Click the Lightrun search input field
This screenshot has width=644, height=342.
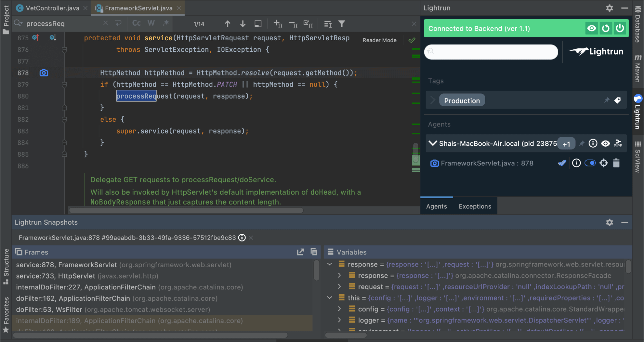(491, 52)
